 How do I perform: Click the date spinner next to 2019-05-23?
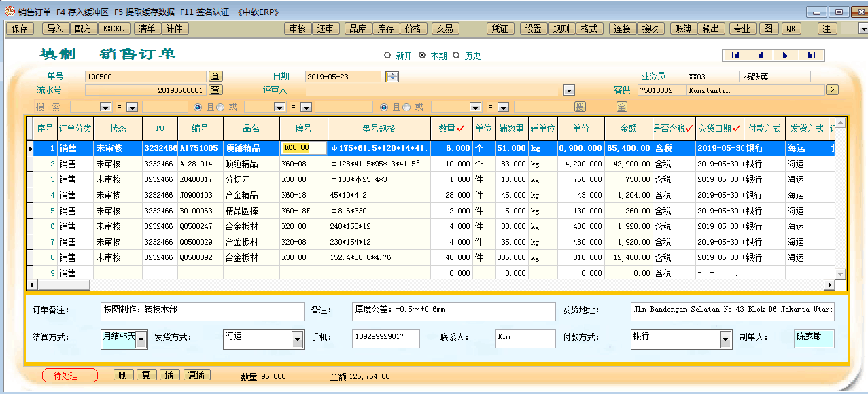(392, 76)
